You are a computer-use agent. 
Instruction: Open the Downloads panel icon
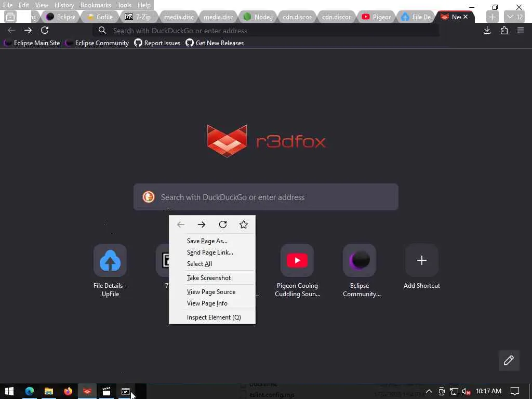click(487, 30)
